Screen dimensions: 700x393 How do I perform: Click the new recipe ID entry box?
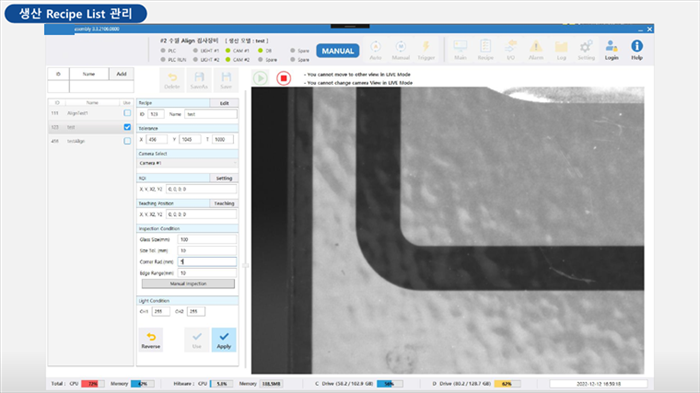point(58,86)
